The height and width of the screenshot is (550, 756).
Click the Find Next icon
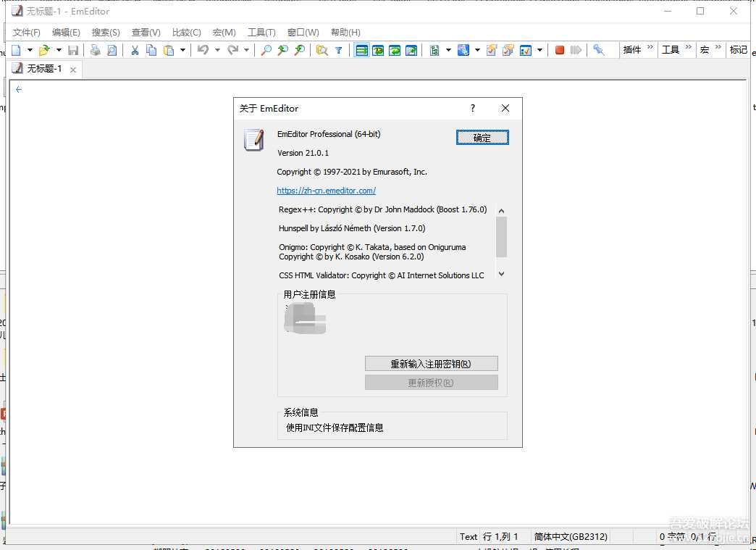click(283, 50)
